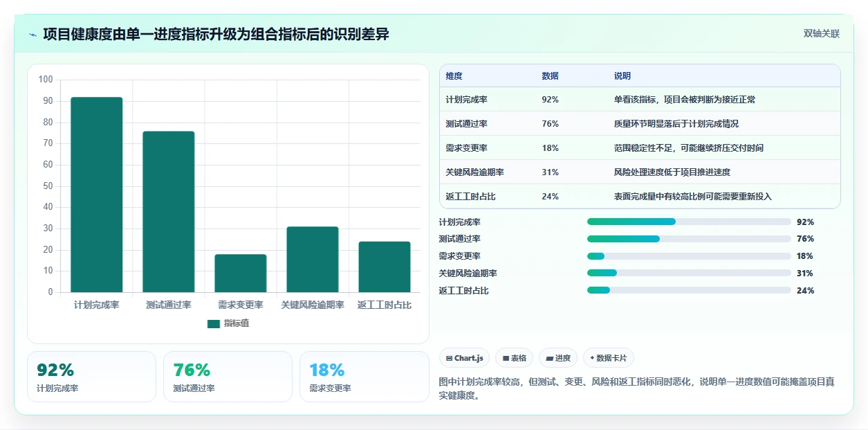Click the 测试通过率 label on the chart x-axis
Screen dimensions: 868x430
[x=169, y=305]
